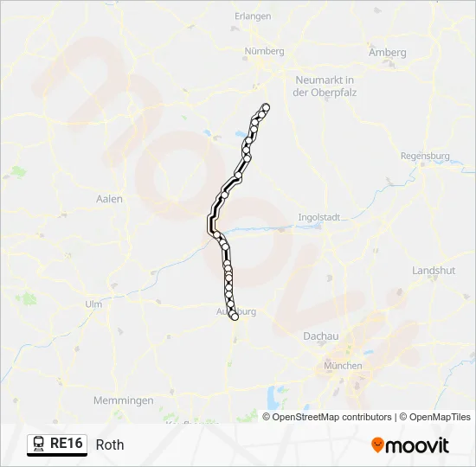Click the Memmingen city label
The image size is (476, 467).
click(x=123, y=400)
